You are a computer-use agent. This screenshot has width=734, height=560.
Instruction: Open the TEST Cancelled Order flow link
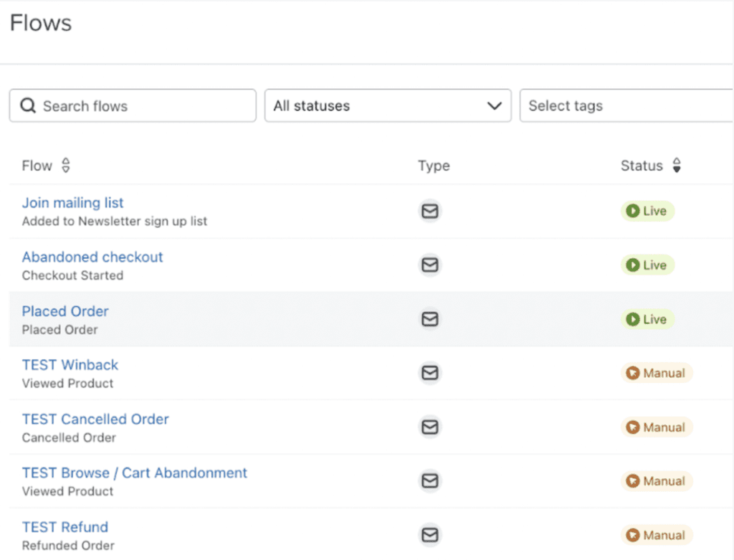95,419
